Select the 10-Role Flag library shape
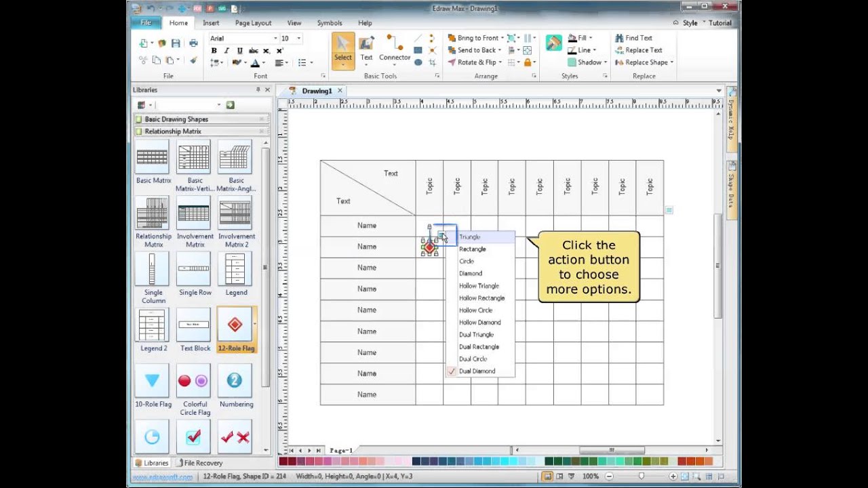Image resolution: width=868 pixels, height=488 pixels. [153, 381]
